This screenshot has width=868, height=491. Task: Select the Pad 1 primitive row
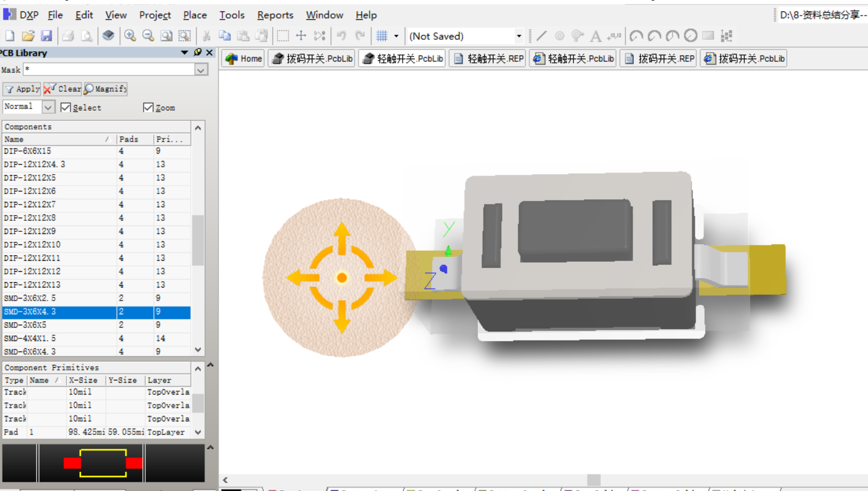tap(97, 432)
